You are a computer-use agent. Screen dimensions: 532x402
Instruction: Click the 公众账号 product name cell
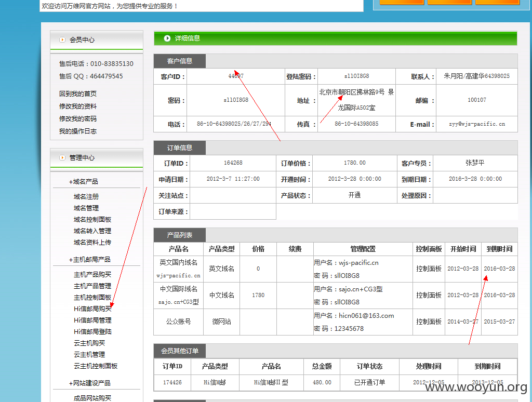(179, 321)
